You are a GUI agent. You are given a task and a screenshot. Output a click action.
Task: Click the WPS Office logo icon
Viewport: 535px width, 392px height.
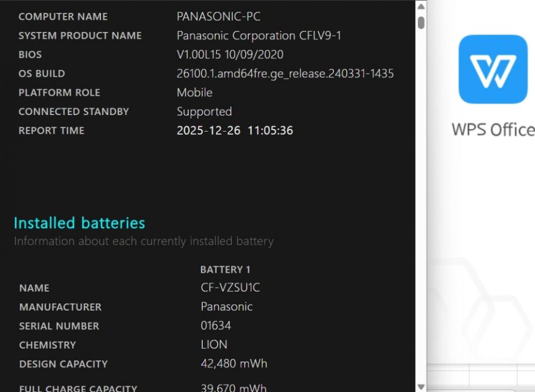tap(493, 69)
